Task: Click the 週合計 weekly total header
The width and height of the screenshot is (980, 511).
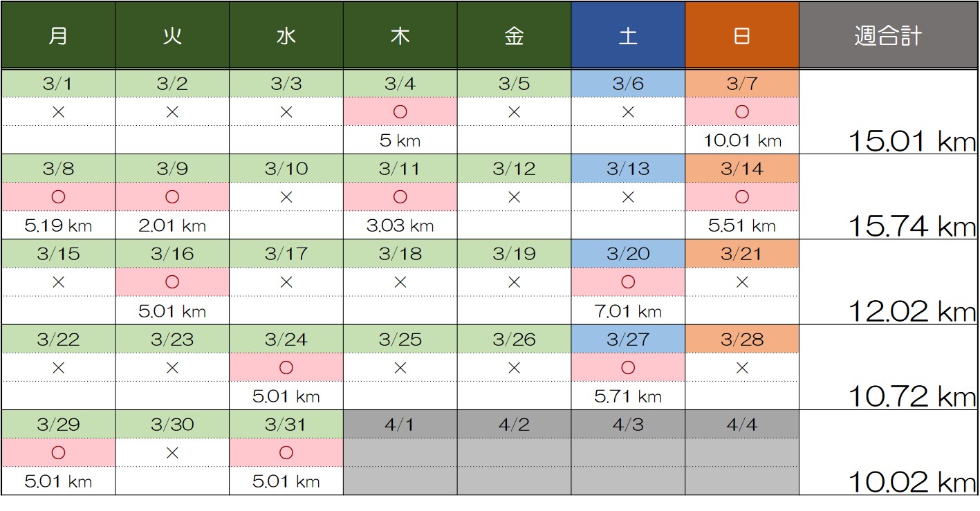Action: pos(889,35)
